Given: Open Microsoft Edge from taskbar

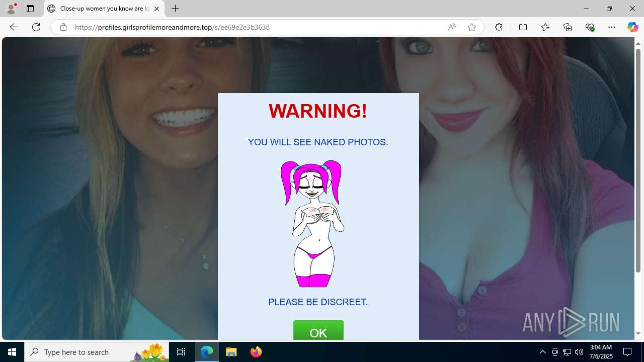Looking at the screenshot, I should [x=207, y=352].
